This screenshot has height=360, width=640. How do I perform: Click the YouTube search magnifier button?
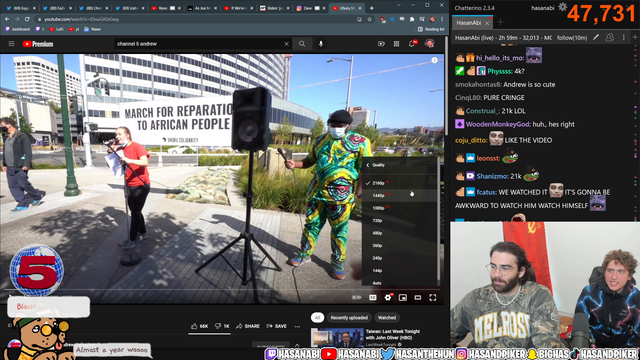point(302,44)
